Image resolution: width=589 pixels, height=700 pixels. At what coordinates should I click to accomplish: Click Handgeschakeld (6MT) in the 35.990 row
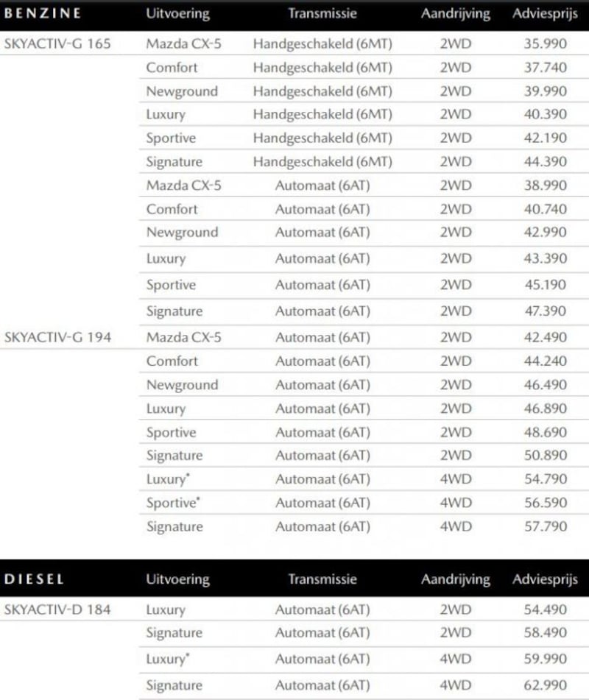(x=322, y=44)
